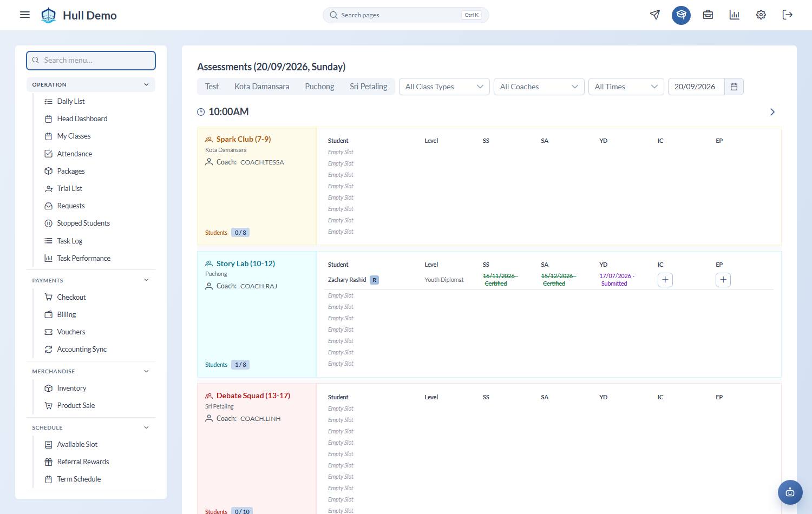
Task: Click the paper plane send icon
Action: point(655,15)
